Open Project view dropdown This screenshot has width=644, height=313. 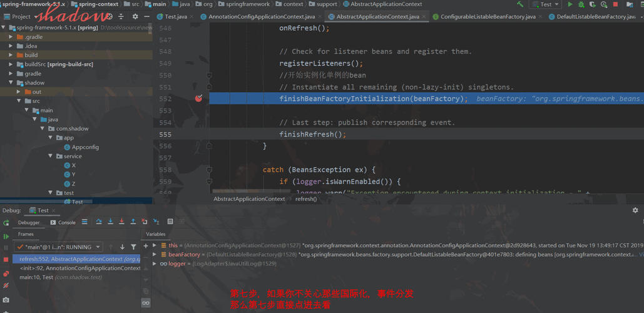point(20,16)
